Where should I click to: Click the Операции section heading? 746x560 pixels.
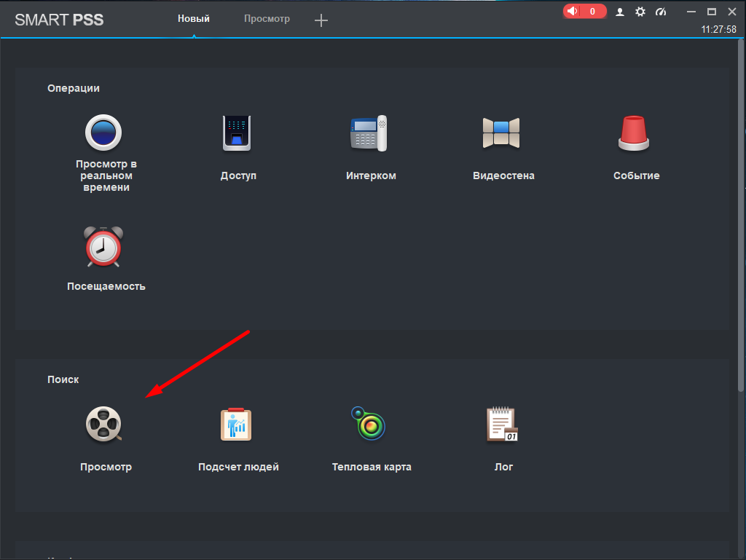pos(74,88)
